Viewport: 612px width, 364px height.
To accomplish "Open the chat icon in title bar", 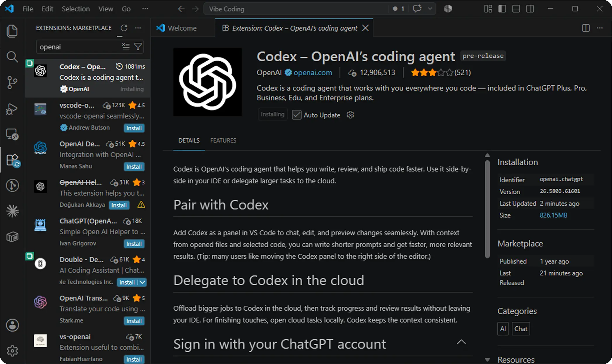I will point(417,9).
